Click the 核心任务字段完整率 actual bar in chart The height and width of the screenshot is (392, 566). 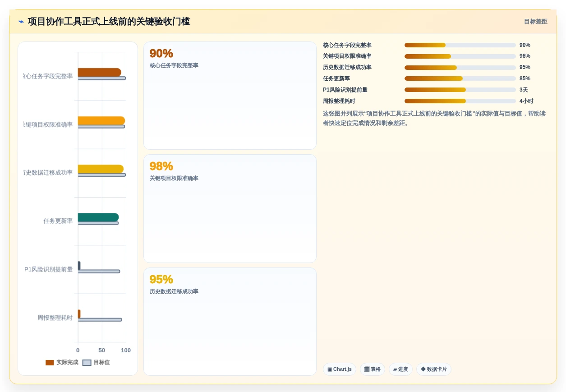coord(100,72)
